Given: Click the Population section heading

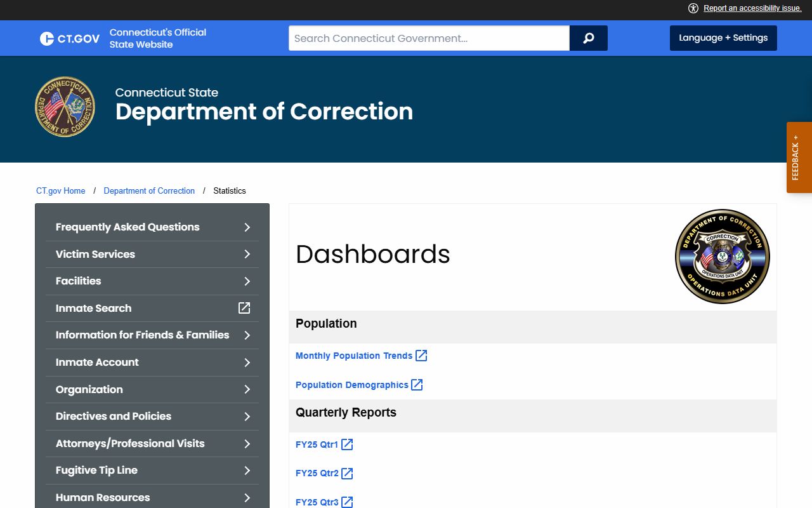Looking at the screenshot, I should pos(326,324).
